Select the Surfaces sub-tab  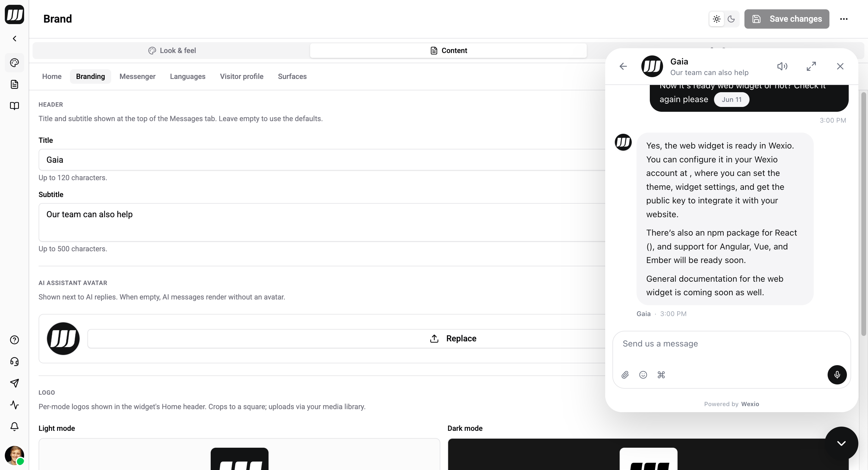tap(292, 77)
